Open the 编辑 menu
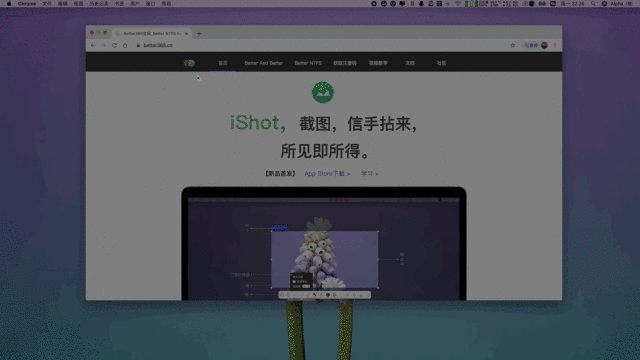The width and height of the screenshot is (640, 360). [62, 4]
